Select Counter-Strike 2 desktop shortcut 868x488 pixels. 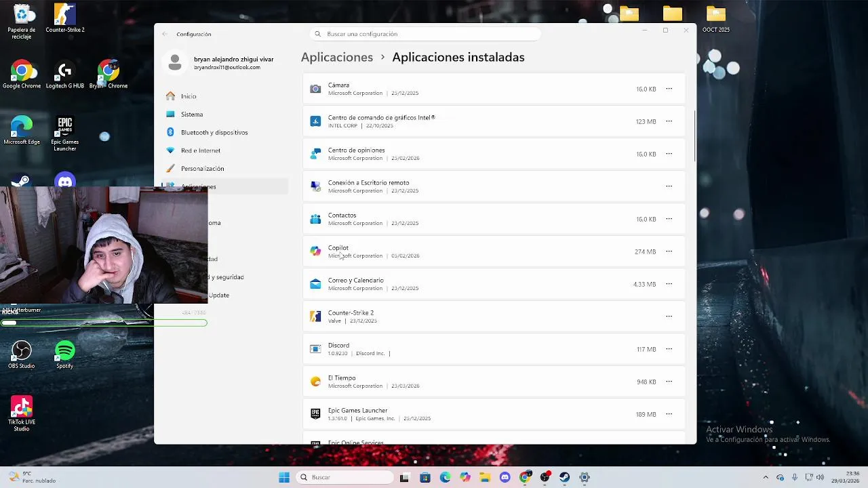(x=65, y=19)
